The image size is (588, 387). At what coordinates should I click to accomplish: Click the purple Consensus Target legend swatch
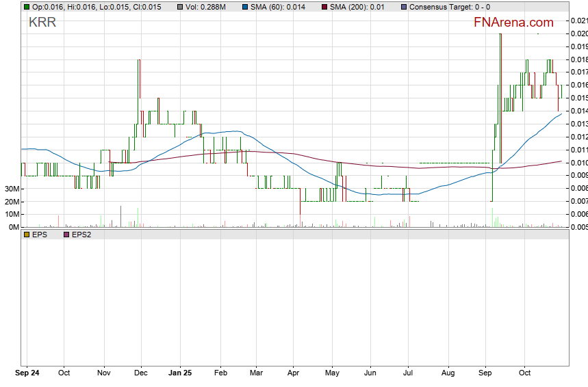point(403,7)
